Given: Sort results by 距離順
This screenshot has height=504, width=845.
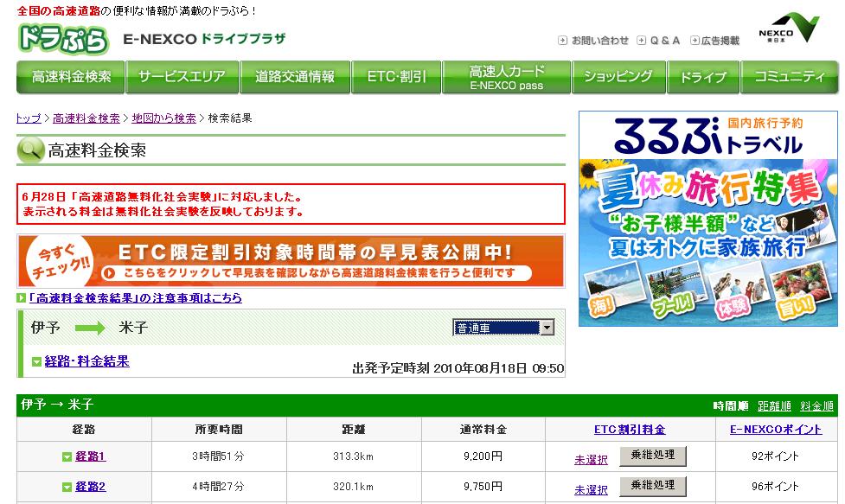Looking at the screenshot, I should tap(774, 406).
